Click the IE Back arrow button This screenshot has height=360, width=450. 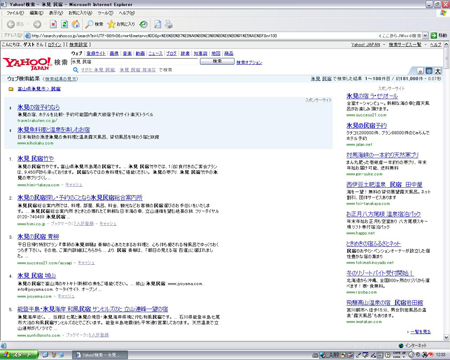11,24
